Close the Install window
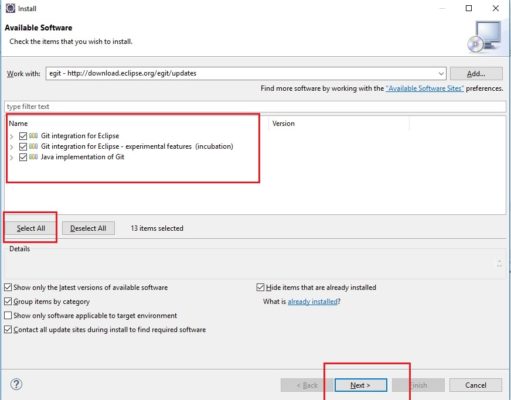The image size is (511, 400). click(x=496, y=8)
